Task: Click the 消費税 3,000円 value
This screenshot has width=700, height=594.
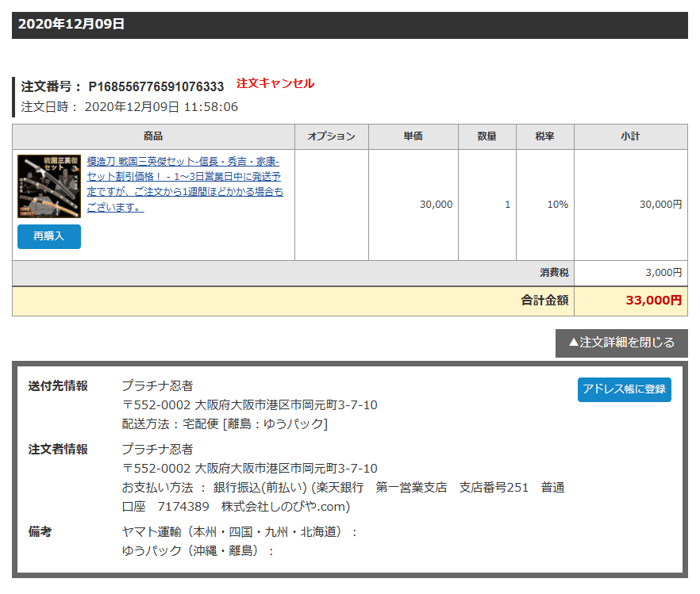Action: (663, 273)
